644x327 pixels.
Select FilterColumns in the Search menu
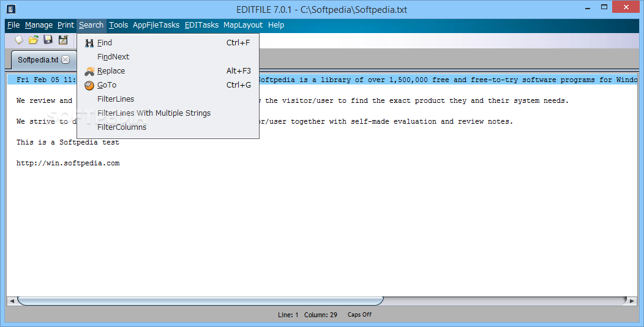click(x=168, y=127)
